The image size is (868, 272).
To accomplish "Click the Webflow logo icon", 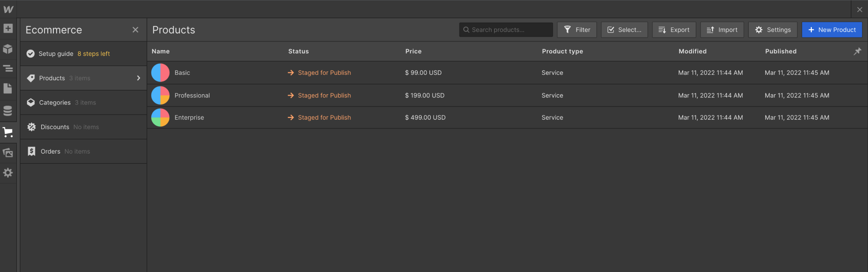I will (8, 9).
